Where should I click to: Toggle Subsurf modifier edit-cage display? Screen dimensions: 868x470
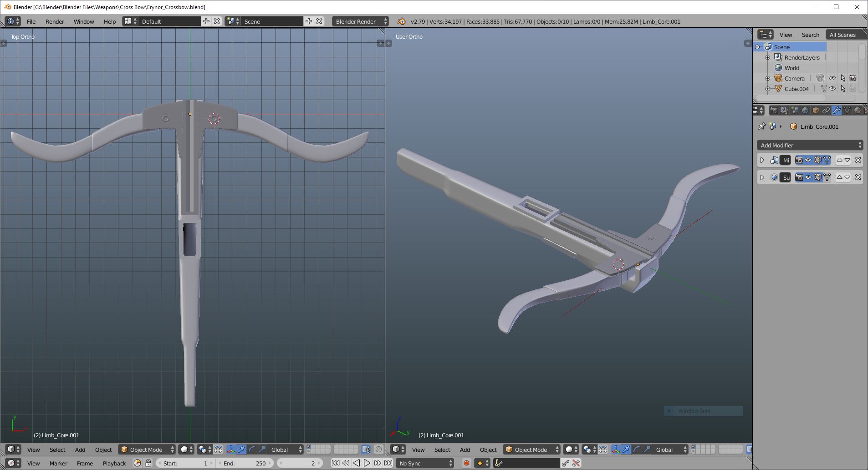(x=827, y=177)
